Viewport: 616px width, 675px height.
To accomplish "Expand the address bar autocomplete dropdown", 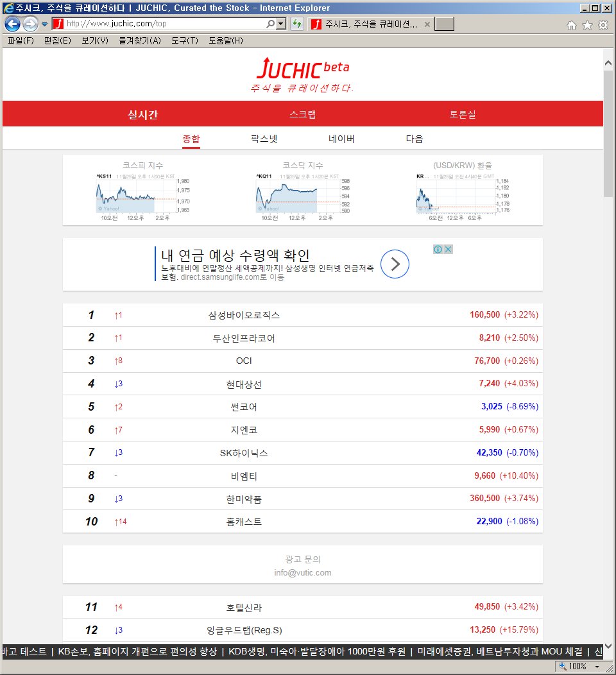I will (x=281, y=24).
